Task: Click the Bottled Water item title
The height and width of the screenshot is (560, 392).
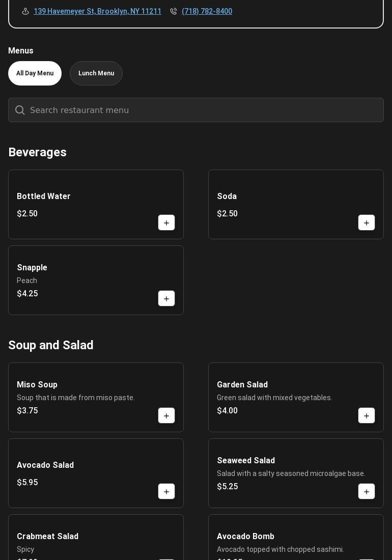Action: click(x=44, y=197)
